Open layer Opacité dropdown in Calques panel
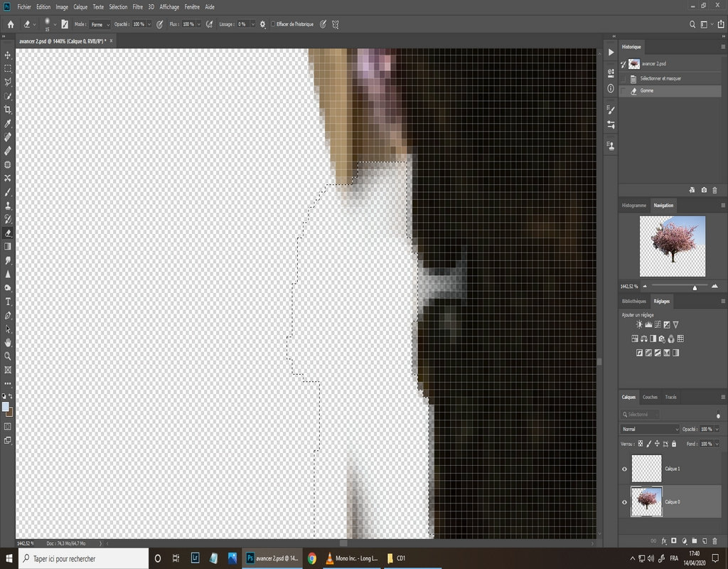The image size is (728, 569). 717,429
